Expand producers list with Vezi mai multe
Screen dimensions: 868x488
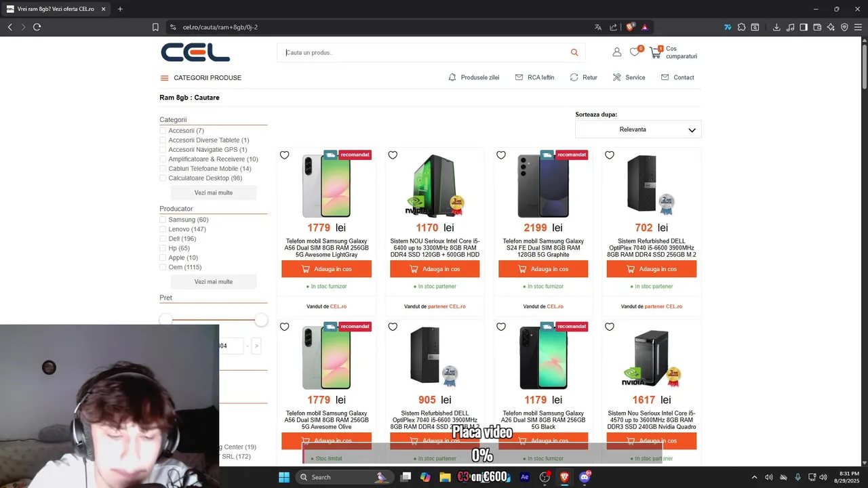[x=214, y=281]
